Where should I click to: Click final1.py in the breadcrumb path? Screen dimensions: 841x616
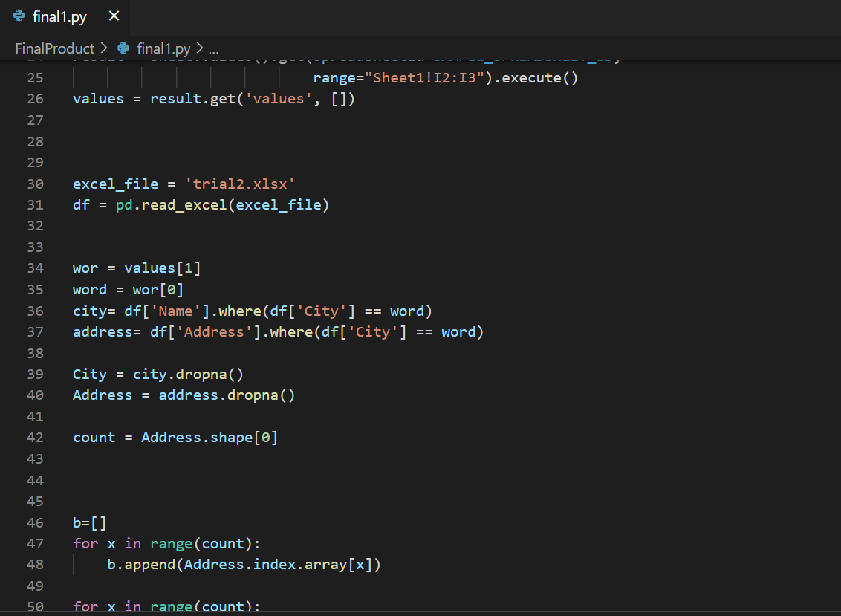point(163,49)
